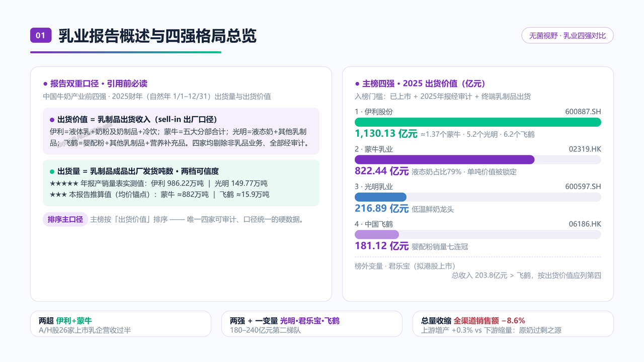Click the 无菌视野 · 乳业四强对比 tag

[568, 36]
